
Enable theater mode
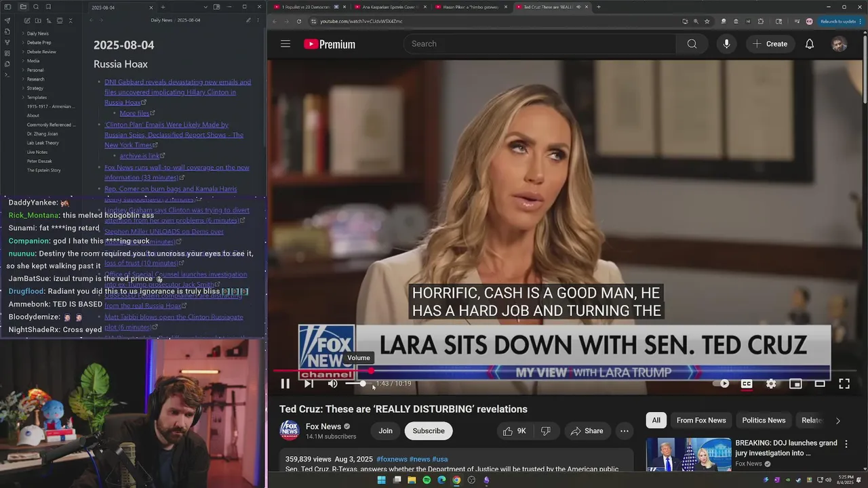pyautogui.click(x=820, y=384)
